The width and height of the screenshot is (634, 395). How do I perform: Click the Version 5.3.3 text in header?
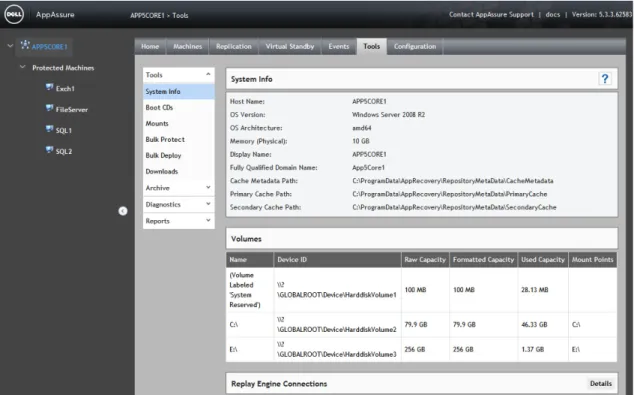click(602, 15)
